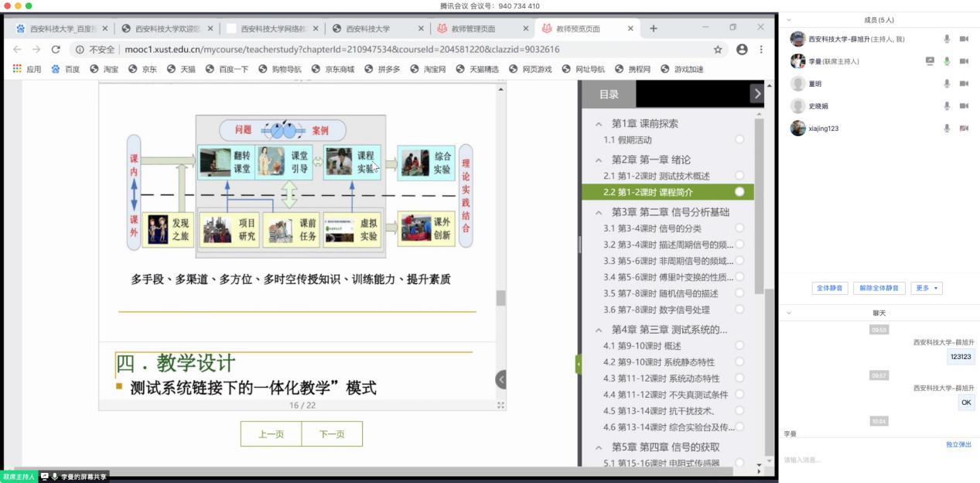Collapse the 第1章 课前探索 chapter

[598, 124]
